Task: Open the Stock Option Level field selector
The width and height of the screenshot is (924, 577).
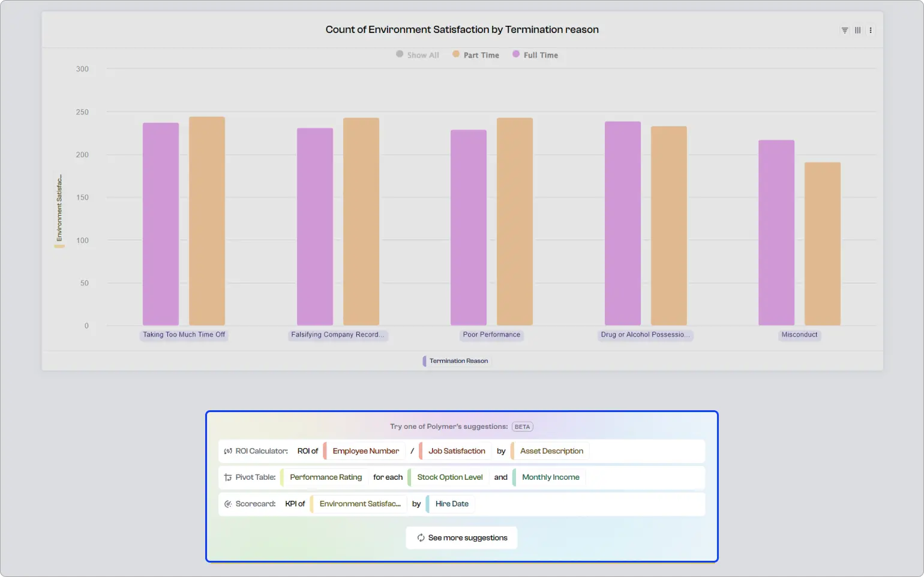Action: [x=450, y=477]
